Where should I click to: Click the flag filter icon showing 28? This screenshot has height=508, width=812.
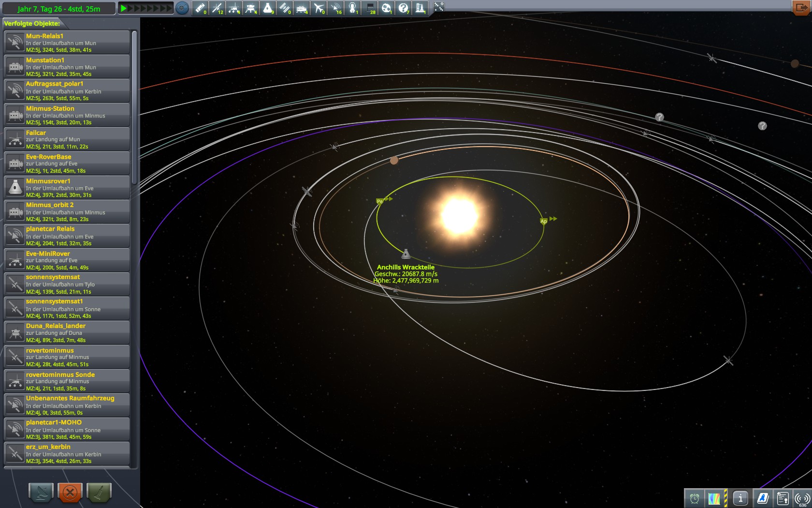(x=370, y=8)
